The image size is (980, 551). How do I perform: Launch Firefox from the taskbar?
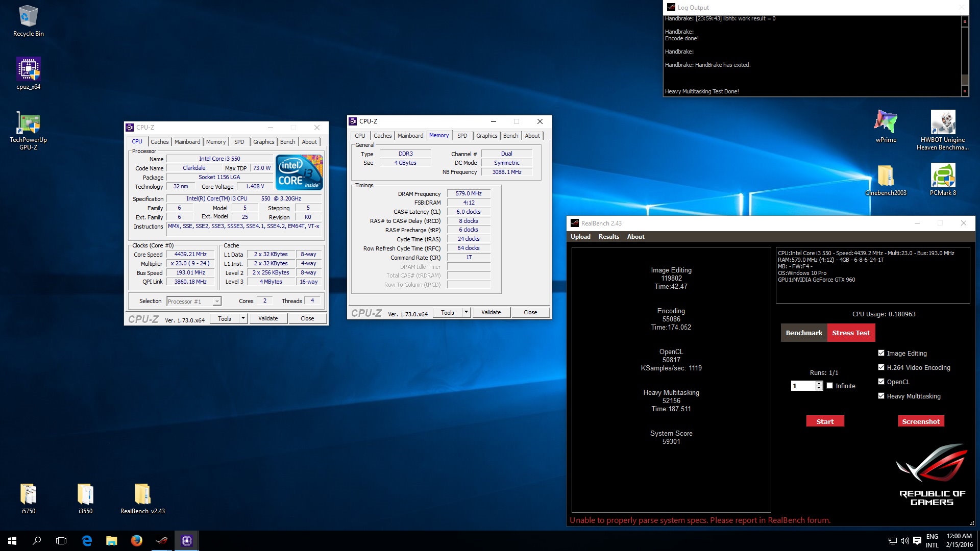click(136, 541)
